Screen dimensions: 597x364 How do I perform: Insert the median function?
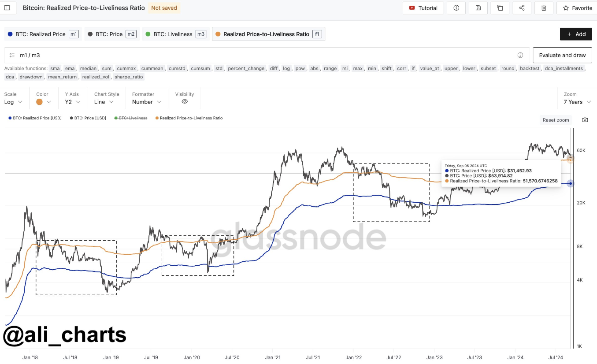tap(88, 69)
